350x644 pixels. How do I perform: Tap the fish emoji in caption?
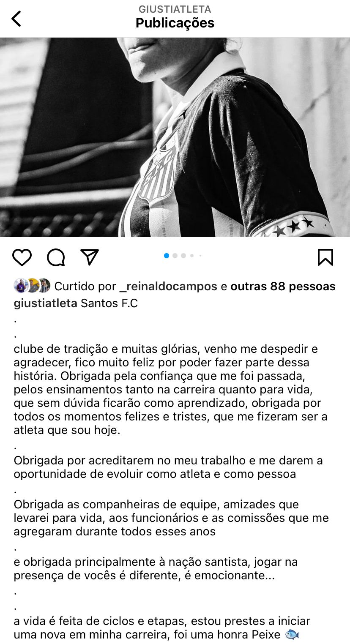(x=292, y=635)
